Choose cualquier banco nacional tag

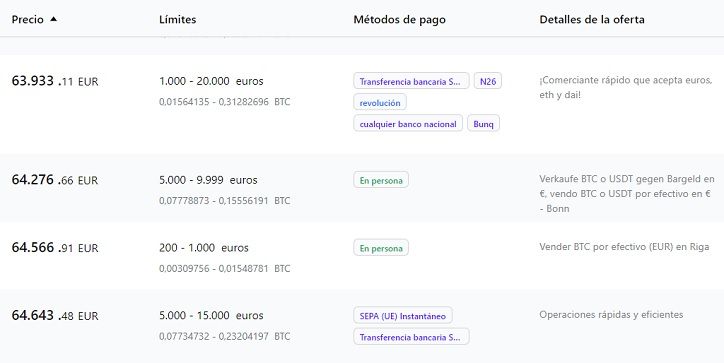click(x=408, y=124)
